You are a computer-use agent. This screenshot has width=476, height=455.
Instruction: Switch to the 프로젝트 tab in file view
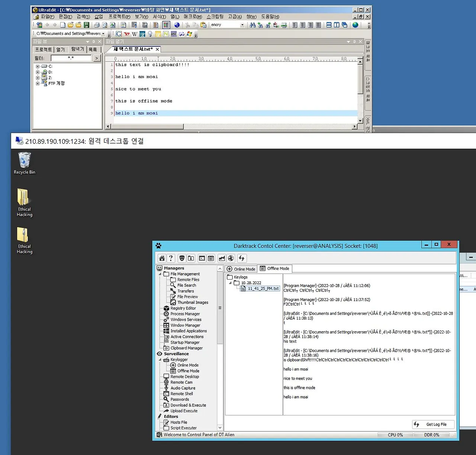[x=43, y=49]
